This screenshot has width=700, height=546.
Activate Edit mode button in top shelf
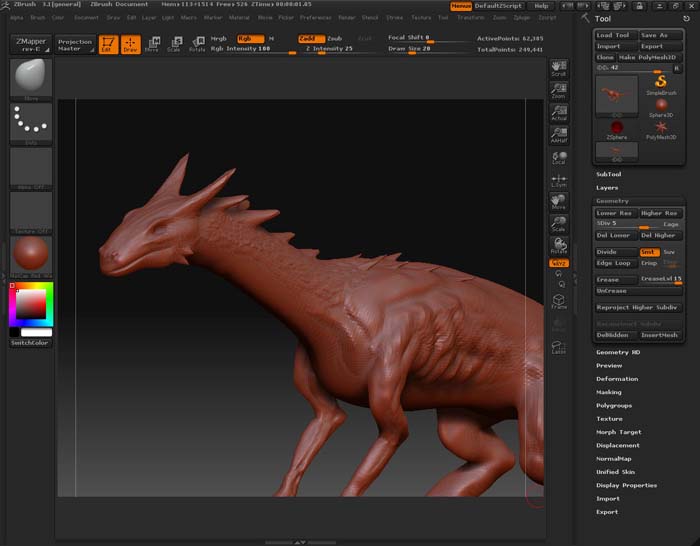[x=107, y=44]
